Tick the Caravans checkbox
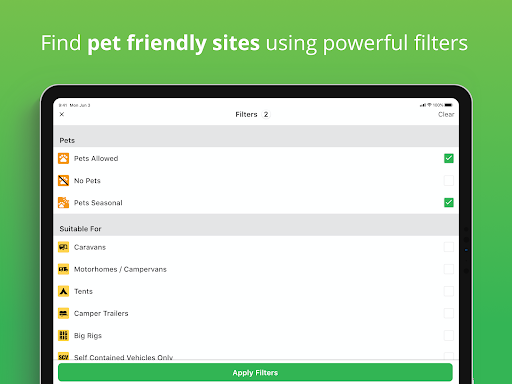Viewport: 512px width, 384px height. 449,247
